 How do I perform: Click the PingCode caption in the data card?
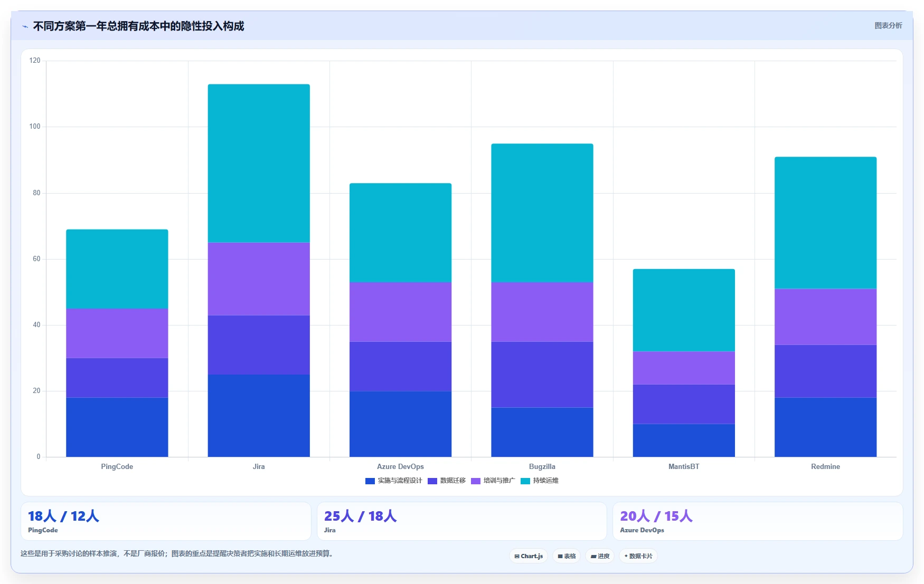(x=43, y=530)
